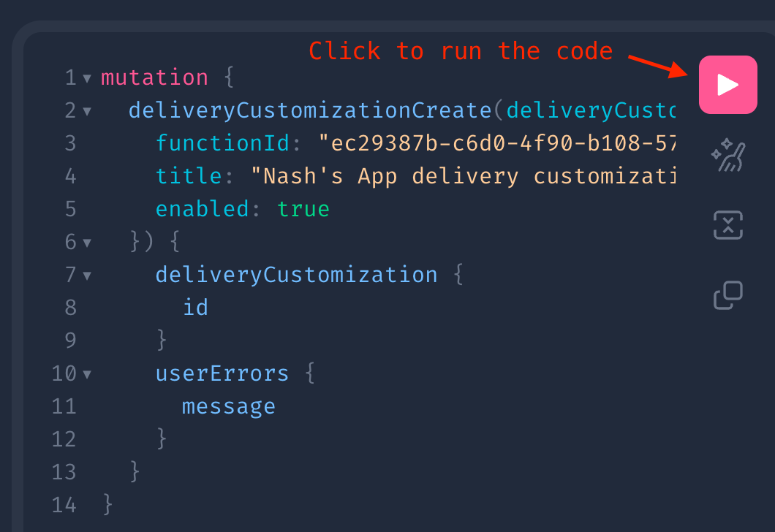This screenshot has height=532, width=775.
Task: Click line number 14 in gutter
Action: (64, 505)
